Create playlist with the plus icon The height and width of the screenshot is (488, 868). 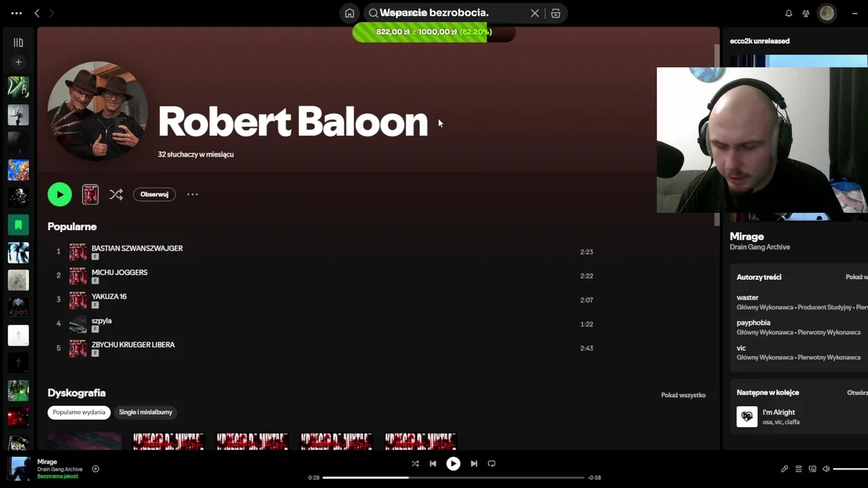pyautogui.click(x=18, y=62)
